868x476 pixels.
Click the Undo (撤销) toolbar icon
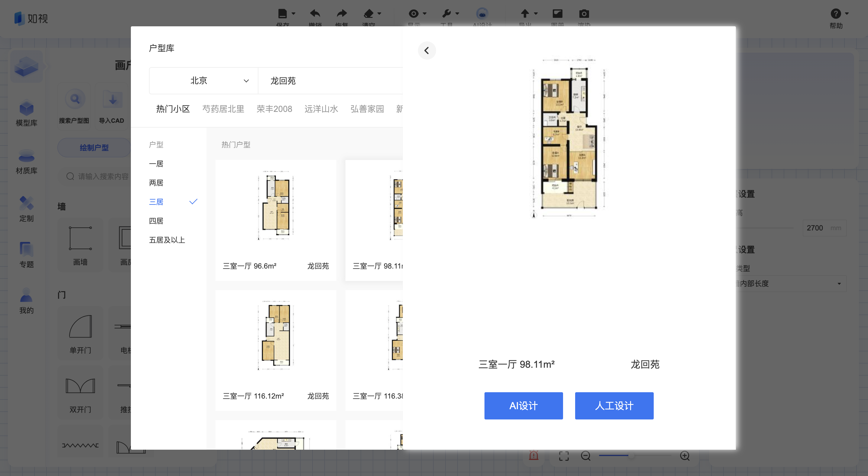tap(315, 14)
